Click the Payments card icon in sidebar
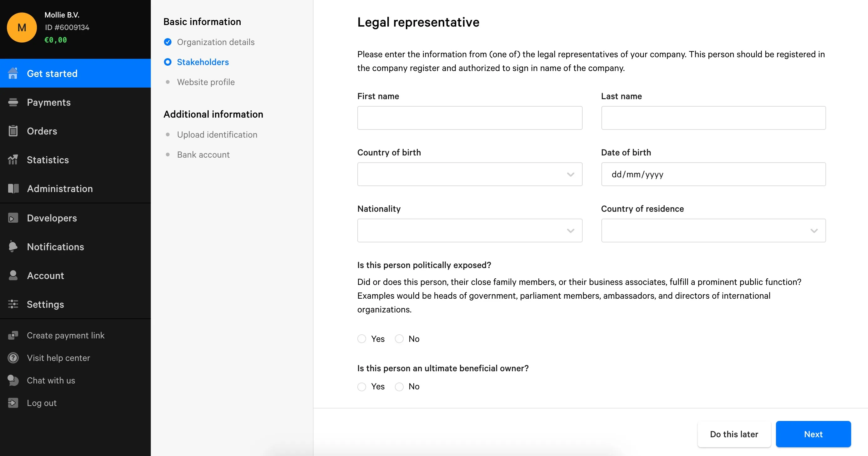 point(13,102)
